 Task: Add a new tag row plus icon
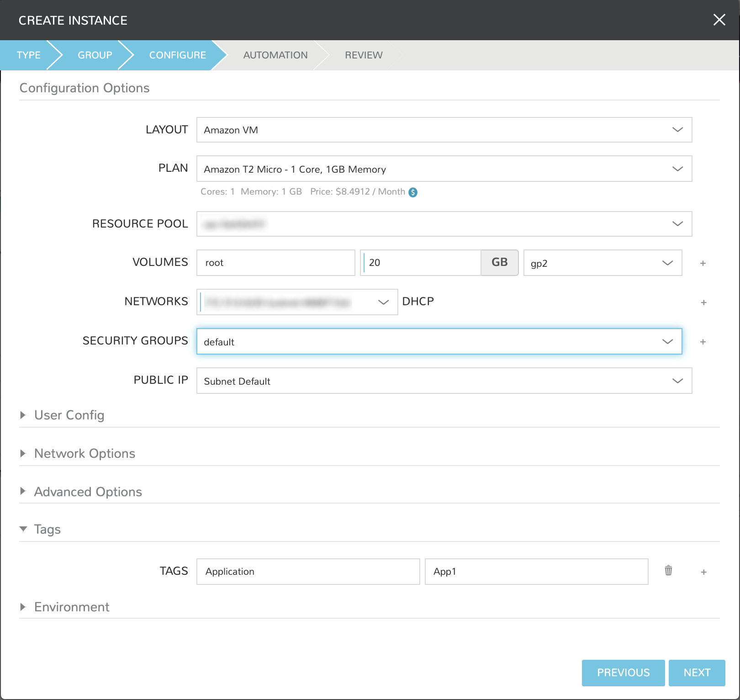tap(703, 572)
